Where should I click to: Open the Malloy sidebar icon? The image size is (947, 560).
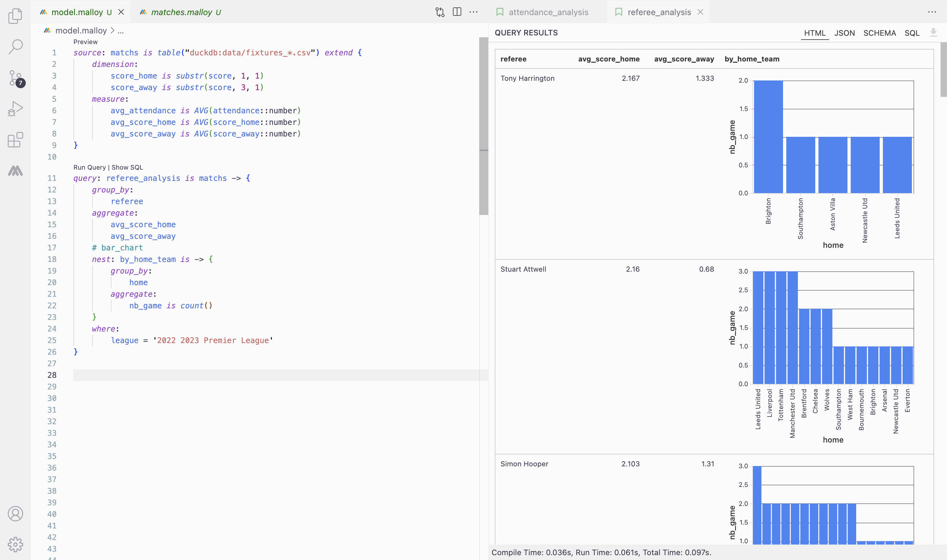[x=15, y=171]
